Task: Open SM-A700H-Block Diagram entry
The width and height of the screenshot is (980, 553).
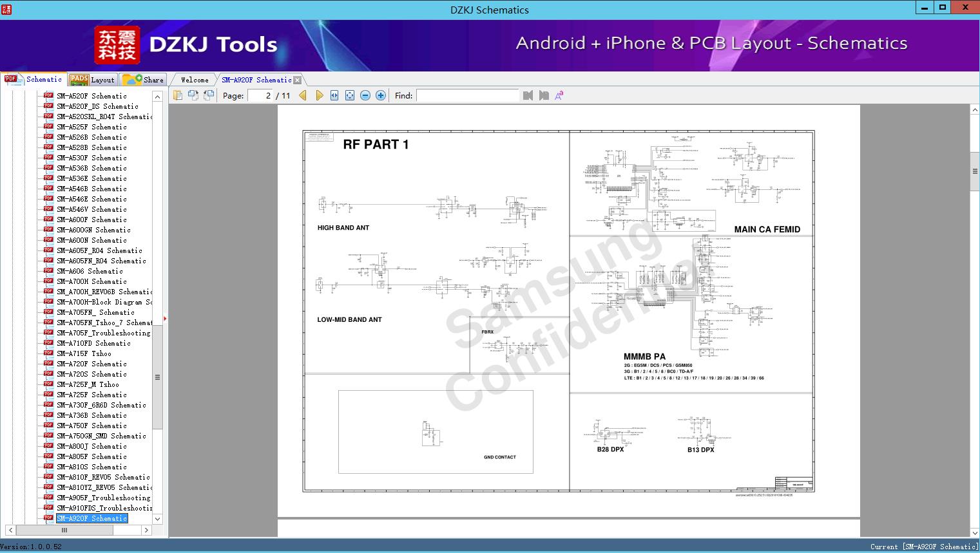Action: (104, 302)
